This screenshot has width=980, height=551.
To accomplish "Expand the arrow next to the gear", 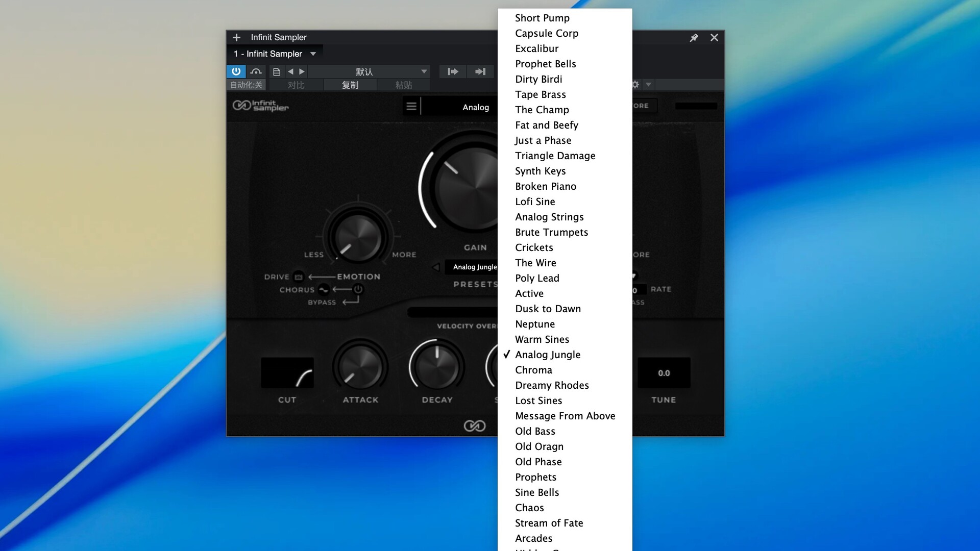I will coord(648,85).
